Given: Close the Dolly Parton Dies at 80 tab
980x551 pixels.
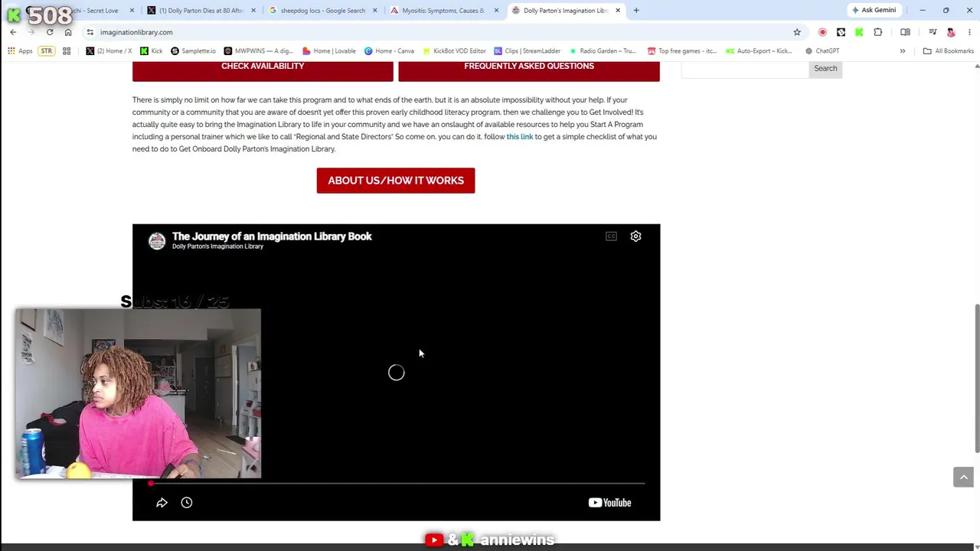Looking at the screenshot, I should pos(253,11).
